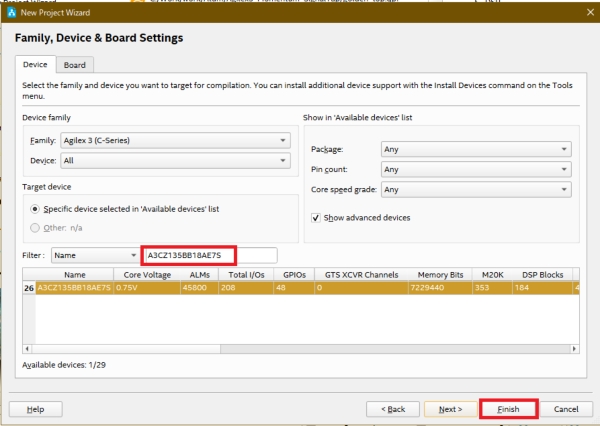The image size is (600, 426).
Task: Open the Filter type dropdown set to Name
Action: [x=95, y=256]
